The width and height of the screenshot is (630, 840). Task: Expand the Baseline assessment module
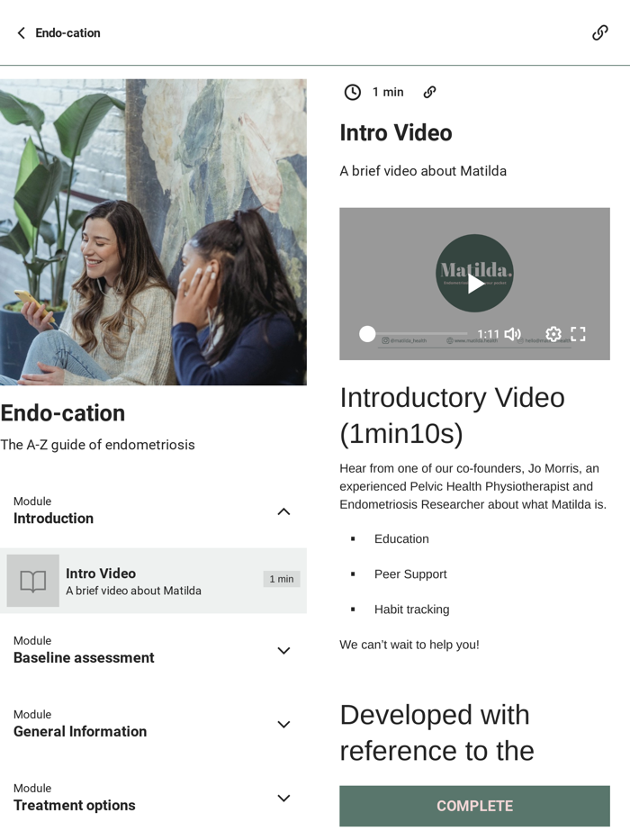point(283,650)
